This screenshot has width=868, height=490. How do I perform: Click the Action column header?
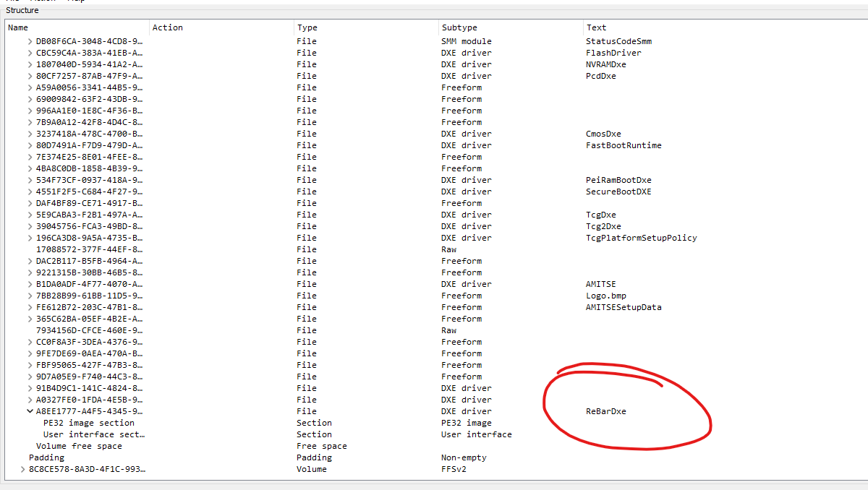(x=222, y=27)
